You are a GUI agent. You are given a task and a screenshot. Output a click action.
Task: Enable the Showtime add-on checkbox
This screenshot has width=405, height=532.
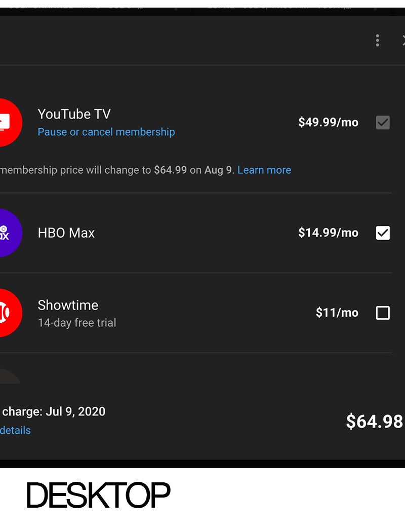pyautogui.click(x=383, y=313)
